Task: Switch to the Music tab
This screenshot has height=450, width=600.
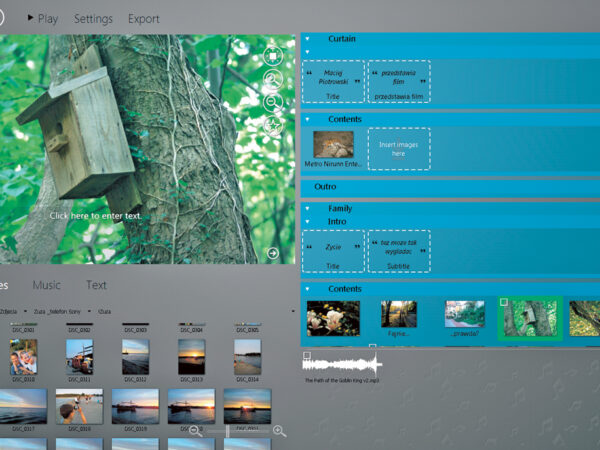Action: click(x=46, y=285)
